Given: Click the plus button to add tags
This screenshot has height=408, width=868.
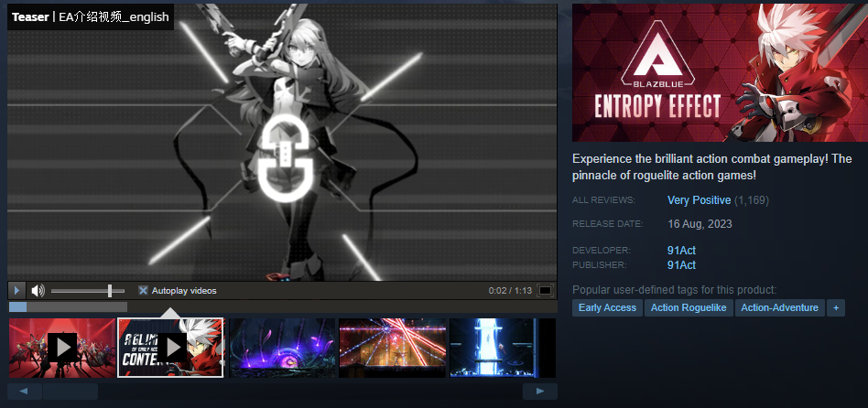Looking at the screenshot, I should pos(836,308).
